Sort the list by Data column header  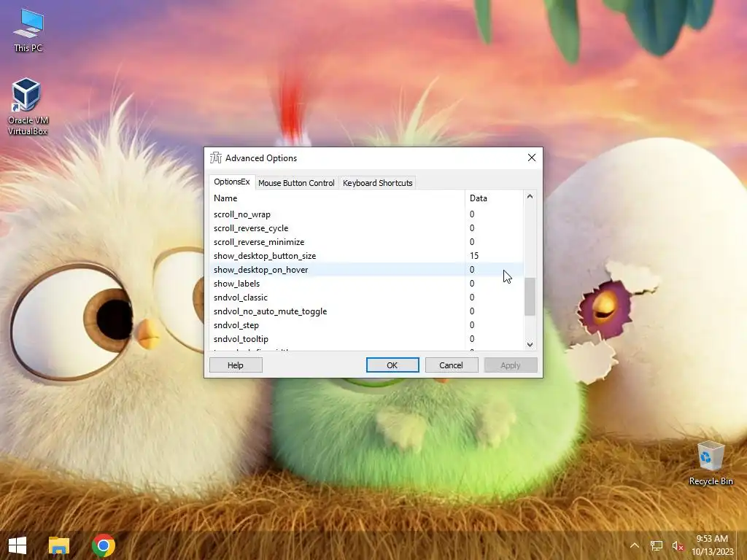494,198
